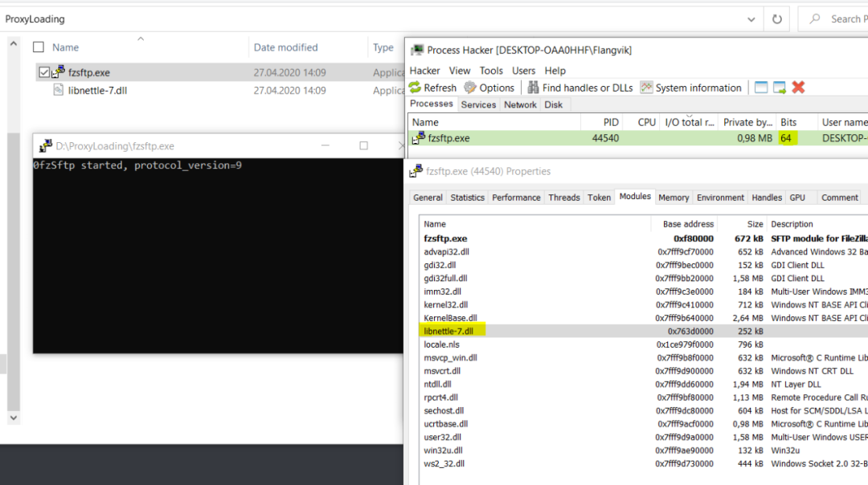Click the Explorer refresh address icon

pos(777,18)
